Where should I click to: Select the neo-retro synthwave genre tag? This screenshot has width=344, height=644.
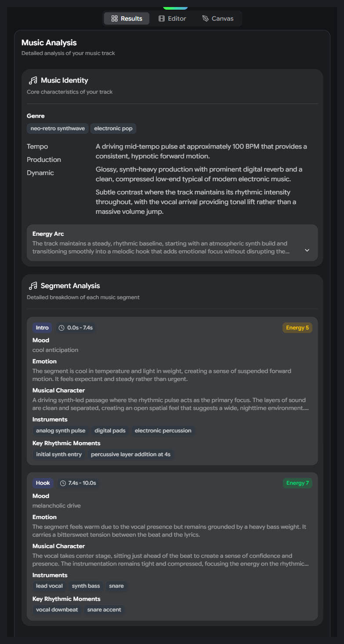58,128
